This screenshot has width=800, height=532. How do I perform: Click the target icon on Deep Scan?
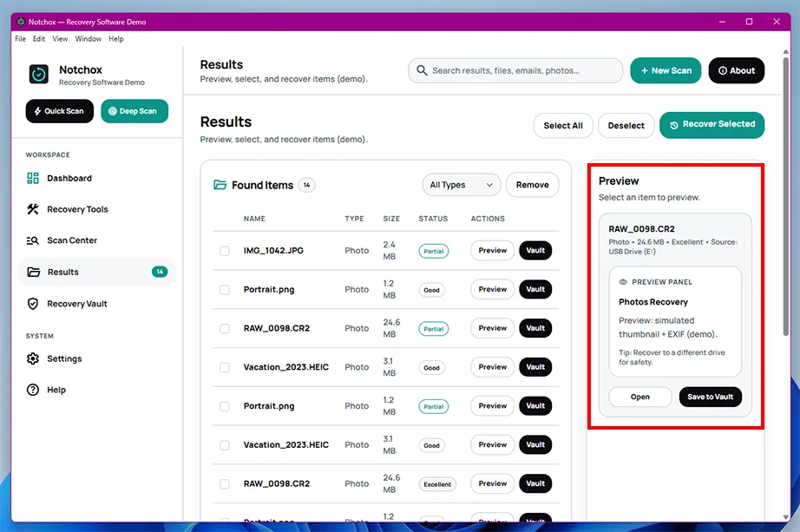(113, 111)
